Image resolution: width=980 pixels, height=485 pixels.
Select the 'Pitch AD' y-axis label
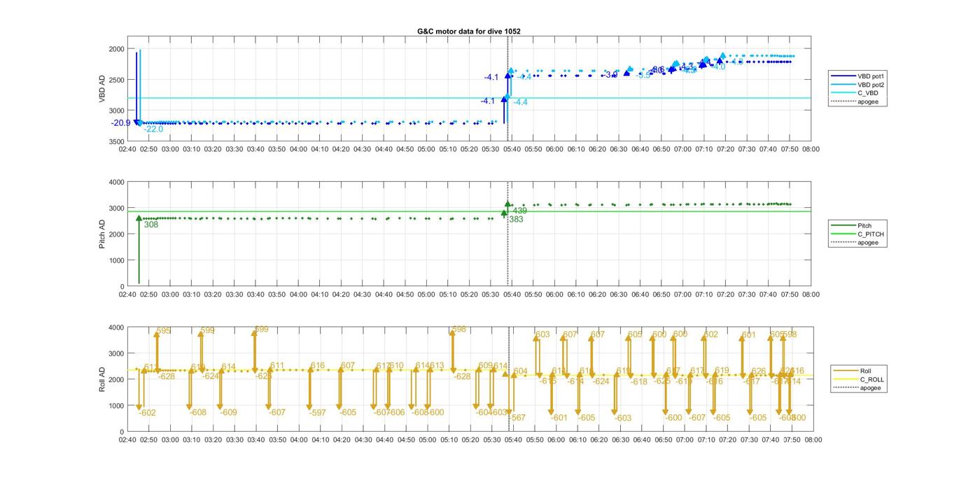pyautogui.click(x=101, y=234)
